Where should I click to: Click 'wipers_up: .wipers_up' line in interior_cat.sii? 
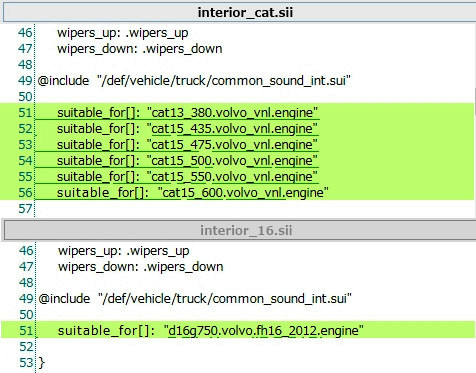123,33
